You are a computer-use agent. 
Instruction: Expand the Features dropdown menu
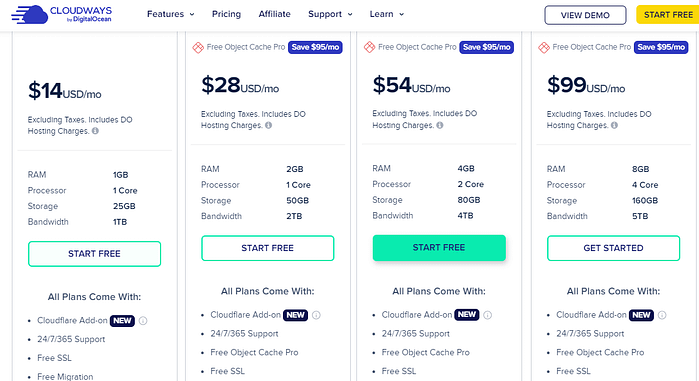171,14
